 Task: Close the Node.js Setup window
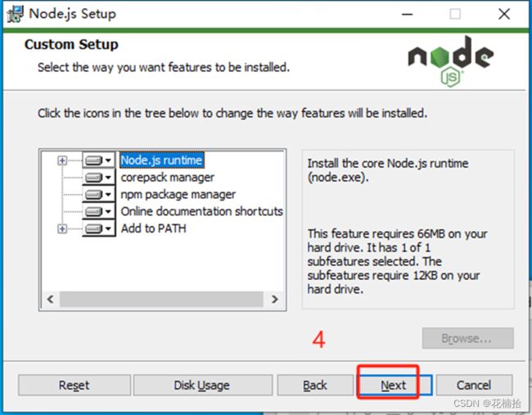click(504, 14)
